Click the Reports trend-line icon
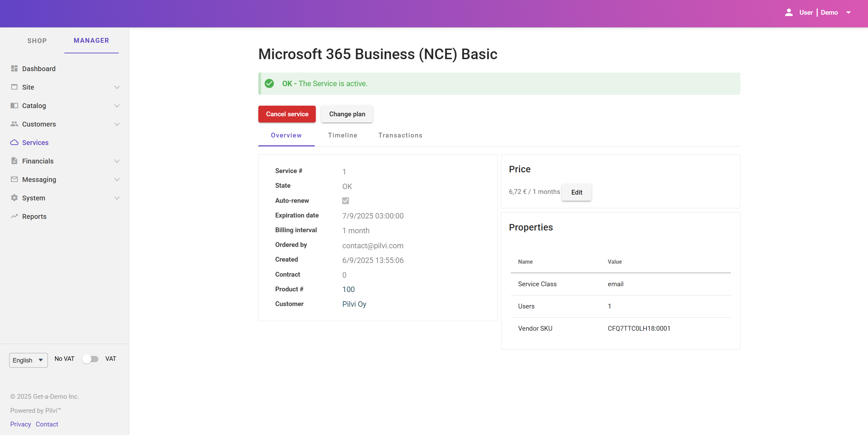Screen dimensions: 868x435 pyautogui.click(x=14, y=216)
